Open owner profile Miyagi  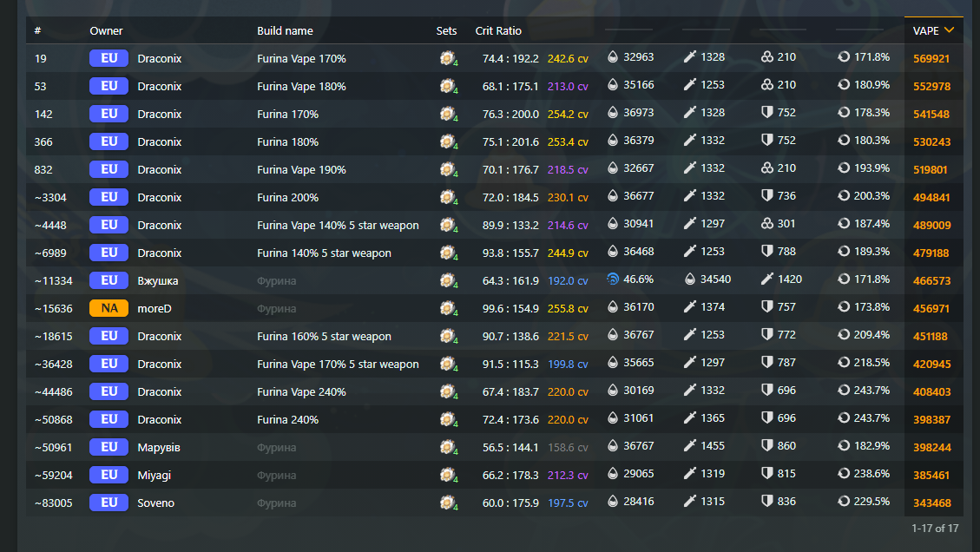155,475
